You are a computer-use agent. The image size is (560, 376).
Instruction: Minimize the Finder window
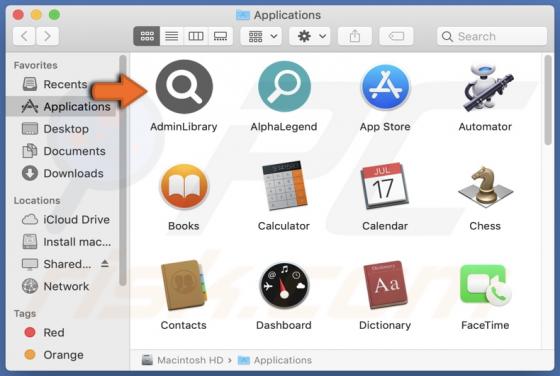[36, 15]
